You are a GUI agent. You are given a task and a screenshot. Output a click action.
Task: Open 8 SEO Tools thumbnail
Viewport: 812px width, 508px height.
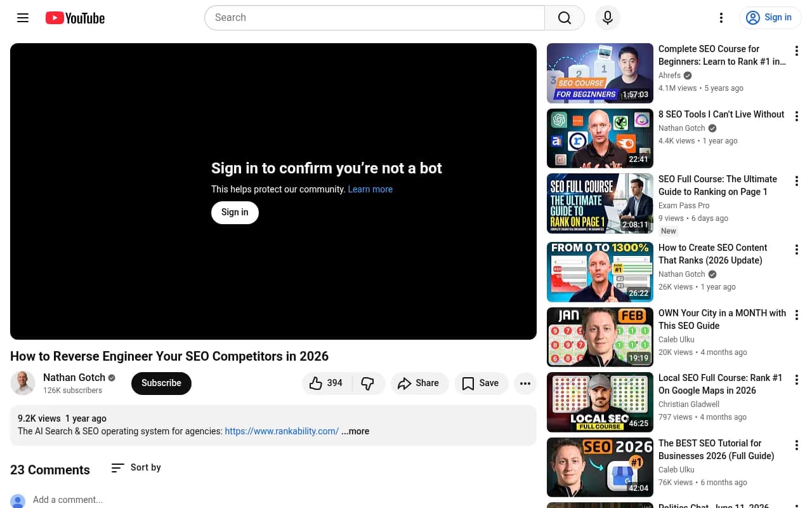coord(600,138)
